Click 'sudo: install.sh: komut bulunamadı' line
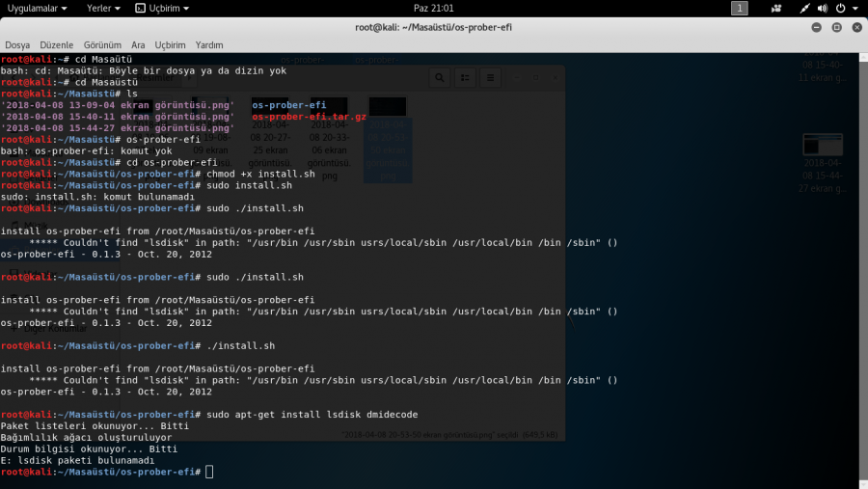This screenshot has width=868, height=489. (97, 197)
